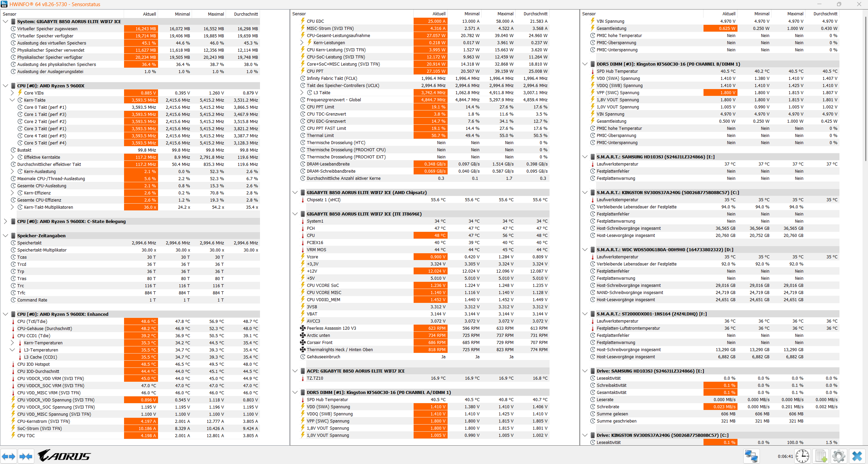Start logging with the sheet icon
Screen dimensions: 868x464
[x=821, y=456]
